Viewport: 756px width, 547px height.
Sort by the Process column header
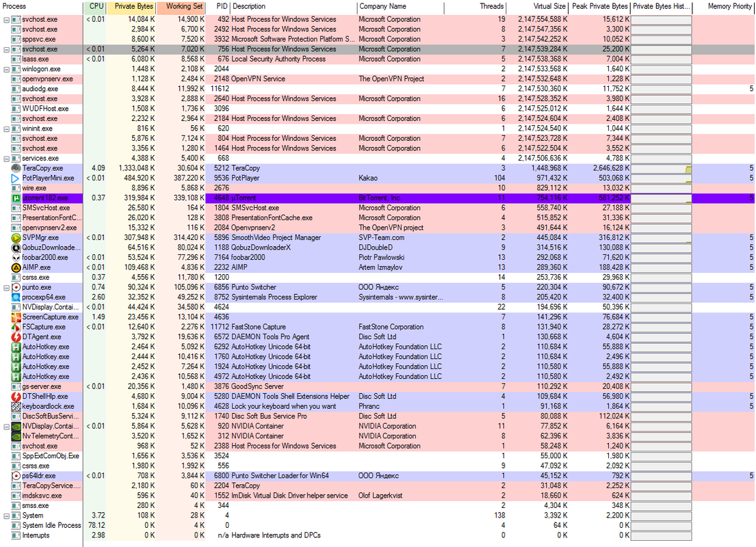point(42,7)
